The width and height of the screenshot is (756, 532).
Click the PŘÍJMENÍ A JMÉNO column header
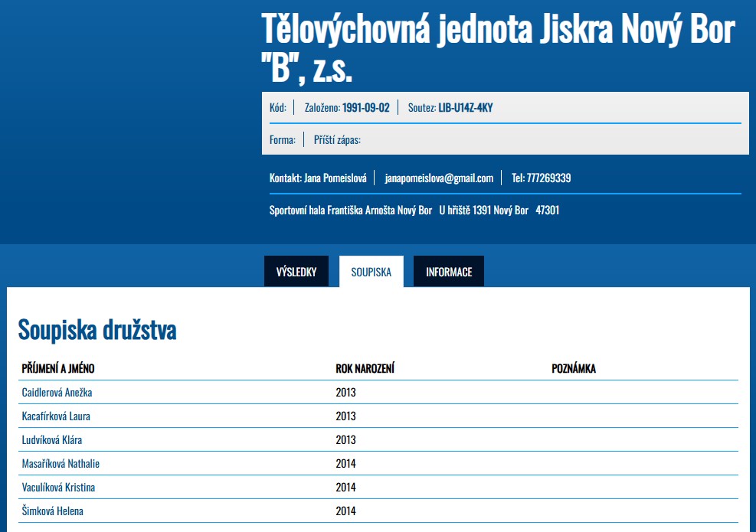point(58,369)
